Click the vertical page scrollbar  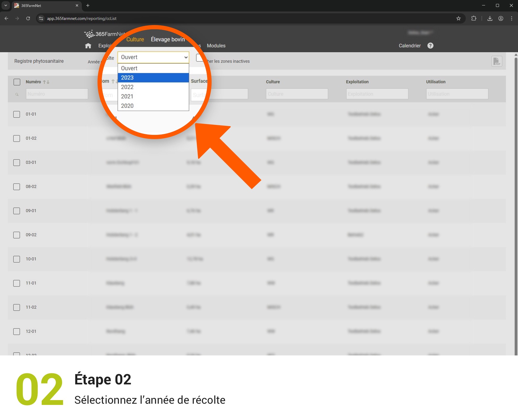pyautogui.click(x=516, y=181)
